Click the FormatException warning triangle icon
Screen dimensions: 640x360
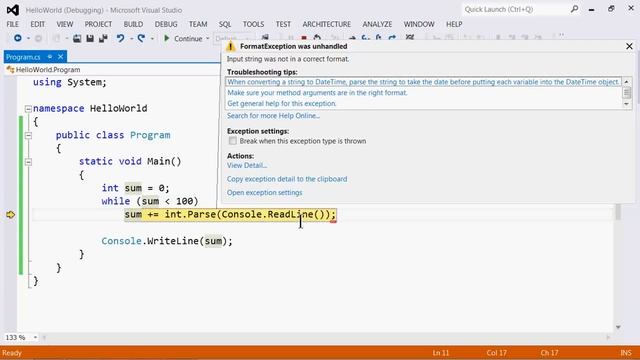(231, 46)
